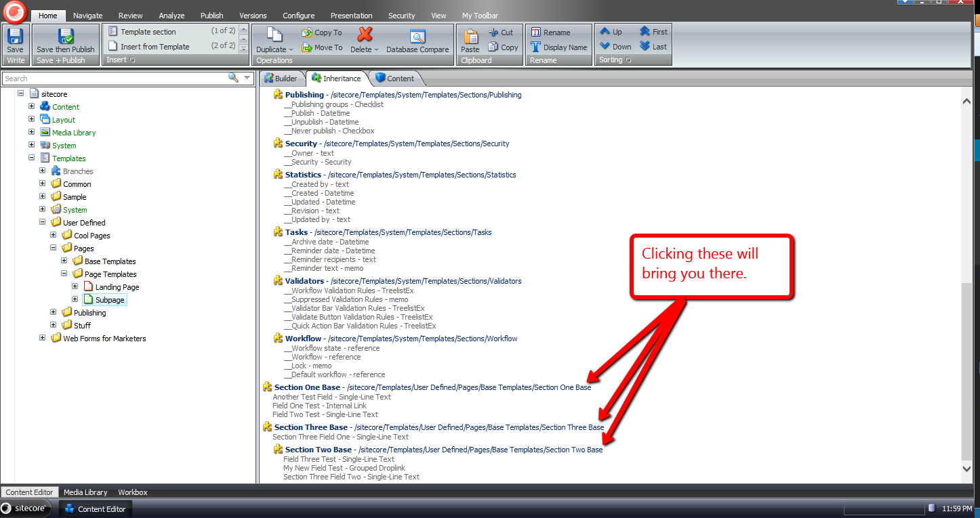Click the Paste clipboard icon
Viewport: 980px width, 518px height.
(x=470, y=36)
